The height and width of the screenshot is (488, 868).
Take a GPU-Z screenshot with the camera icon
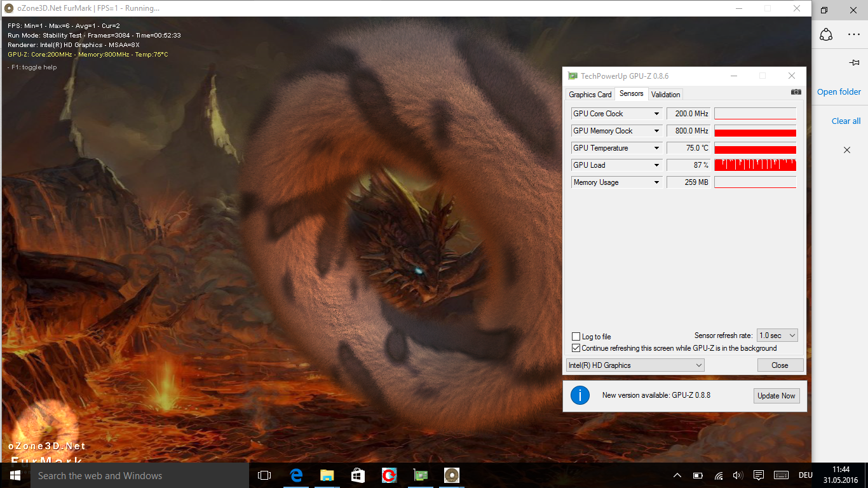click(796, 92)
